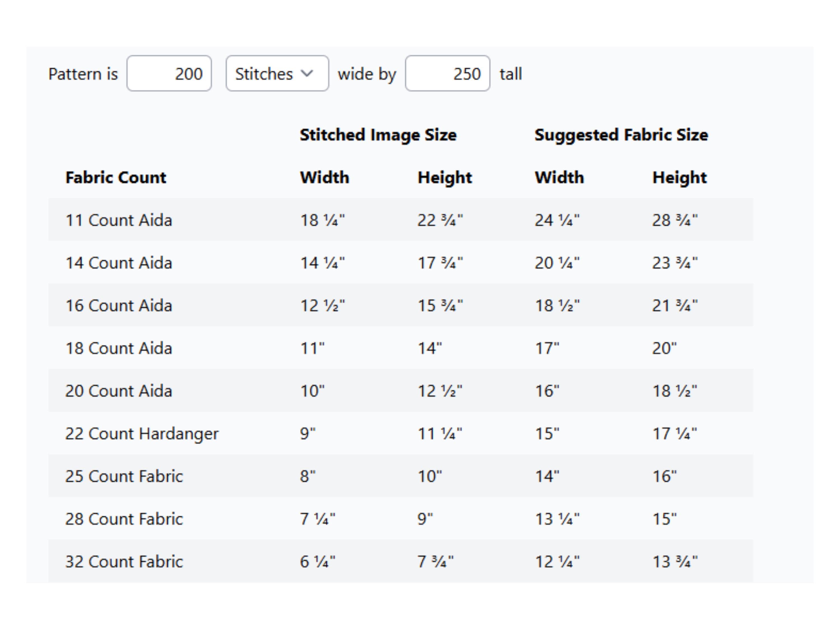Click the 17" fabric width for 18 Count

pyautogui.click(x=547, y=348)
